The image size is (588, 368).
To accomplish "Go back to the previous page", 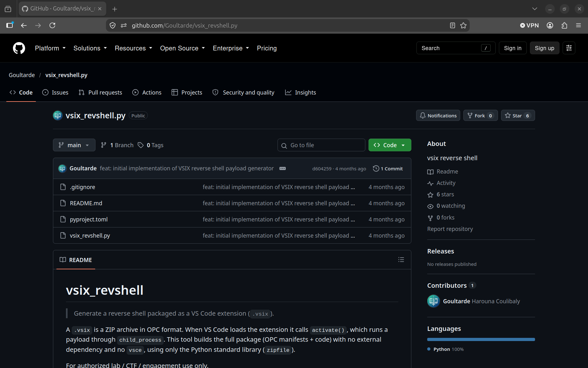I will (24, 25).
